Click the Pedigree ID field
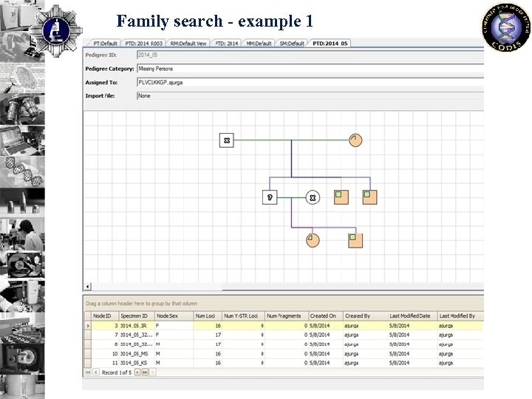Viewport: 532px width, 399px height. (310, 55)
